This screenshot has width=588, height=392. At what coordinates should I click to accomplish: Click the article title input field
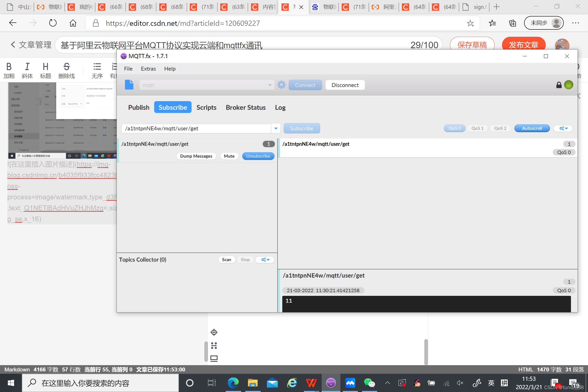tap(248, 45)
